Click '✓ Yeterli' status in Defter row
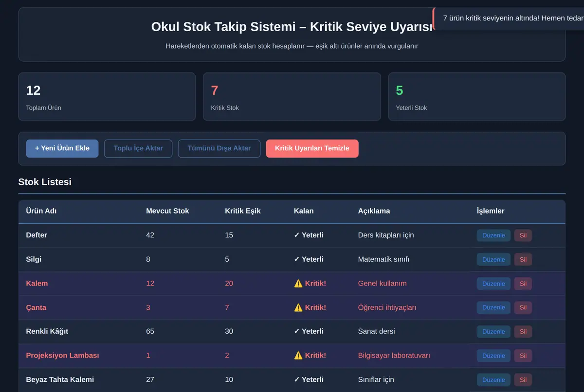Image resolution: width=584 pixels, height=392 pixels. point(309,235)
